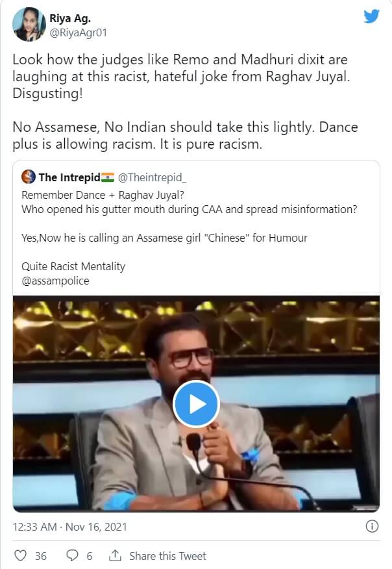Click the reply speech bubble icon
This screenshot has height=569, width=392.
72,555
